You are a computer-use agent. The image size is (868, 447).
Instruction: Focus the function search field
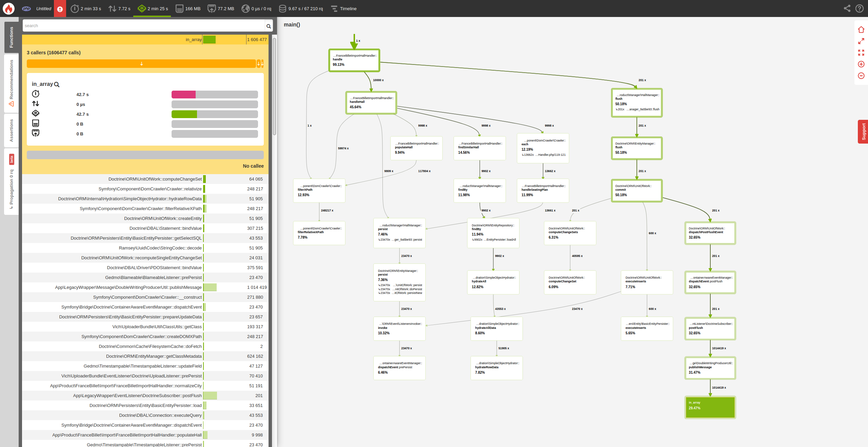tap(143, 26)
